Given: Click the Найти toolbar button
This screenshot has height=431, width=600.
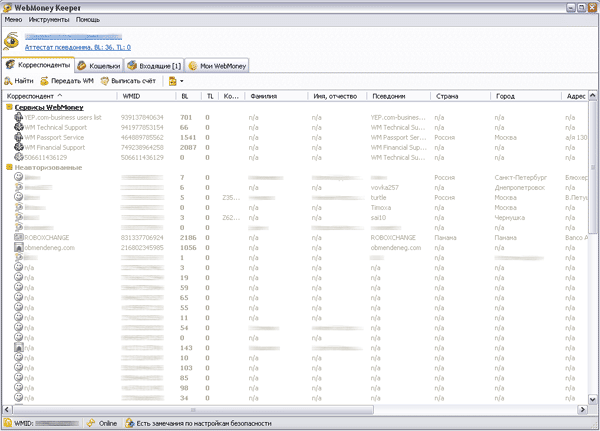Looking at the screenshot, I should point(19,81).
